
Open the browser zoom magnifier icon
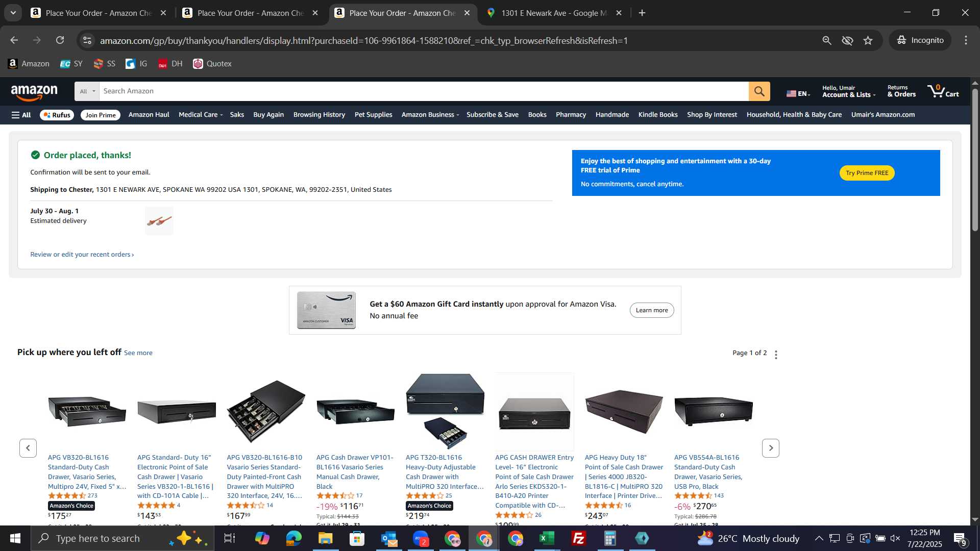pos(827,40)
